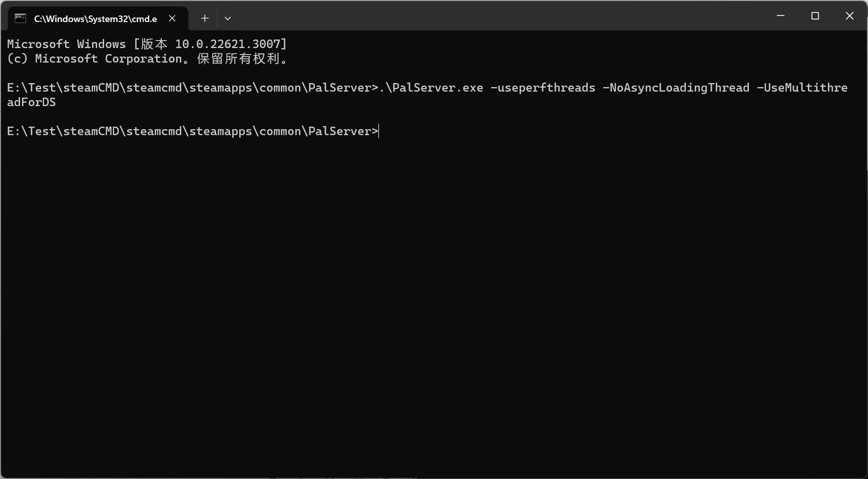Screen dimensions: 868x479
Task: Click the -useperfthreads argument
Action: 543,88
